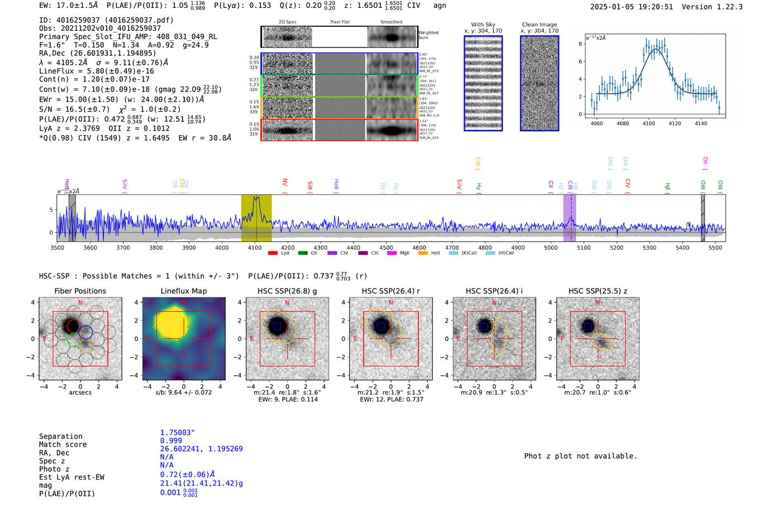Click the grey hatched band near 3545Å
782x532 pixels.
pos(72,218)
